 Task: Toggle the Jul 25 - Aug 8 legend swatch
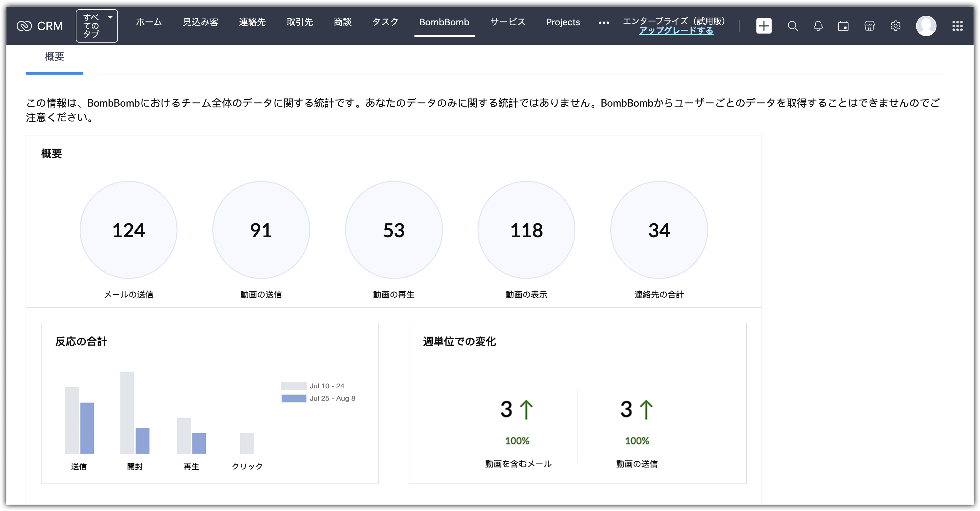tap(294, 398)
